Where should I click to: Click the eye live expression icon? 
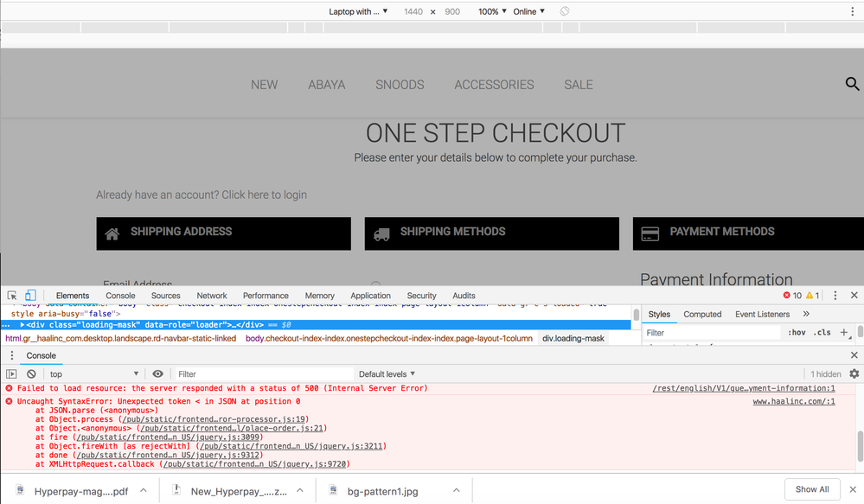tap(157, 374)
